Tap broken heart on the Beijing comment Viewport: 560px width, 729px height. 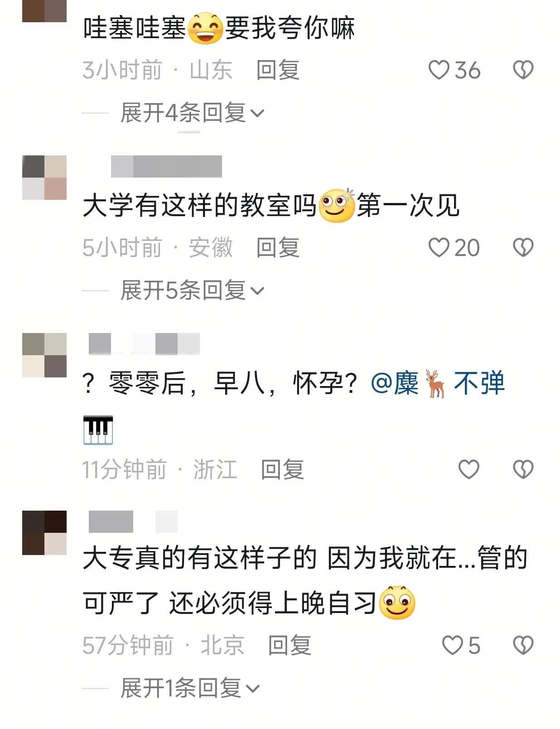point(523,645)
